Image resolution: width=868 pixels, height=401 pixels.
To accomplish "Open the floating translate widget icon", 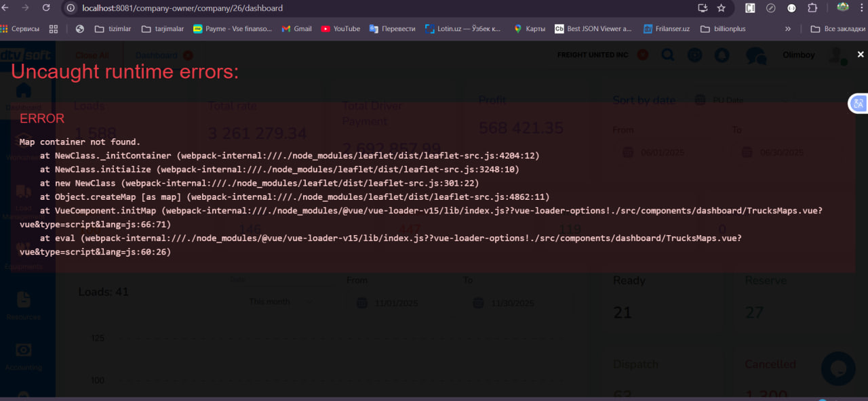I will 858,104.
